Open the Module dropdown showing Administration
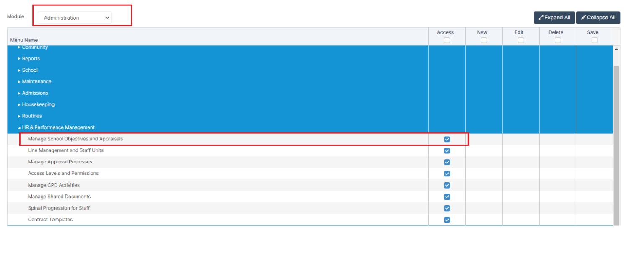The height and width of the screenshot is (254, 644). [75, 18]
